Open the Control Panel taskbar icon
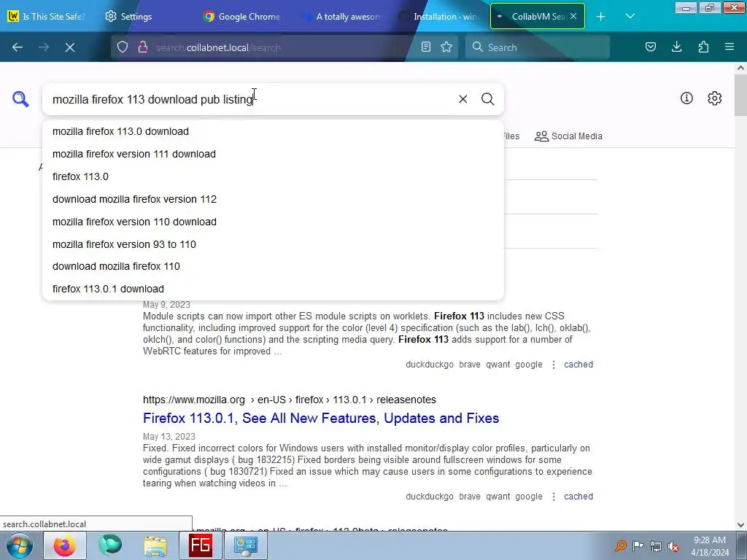 pos(245,545)
